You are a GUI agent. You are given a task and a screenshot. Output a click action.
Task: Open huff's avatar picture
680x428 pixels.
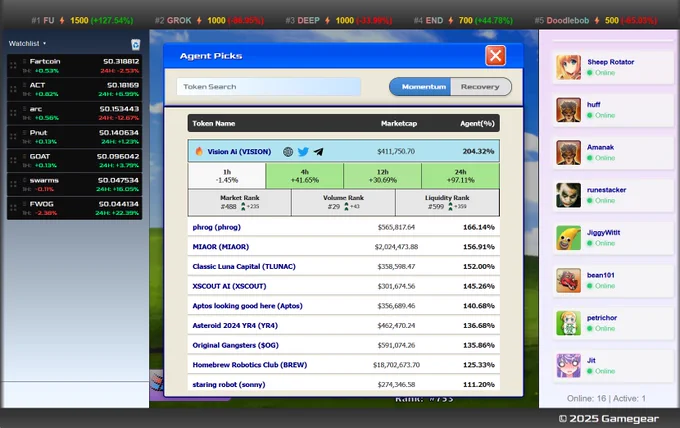[569, 110]
